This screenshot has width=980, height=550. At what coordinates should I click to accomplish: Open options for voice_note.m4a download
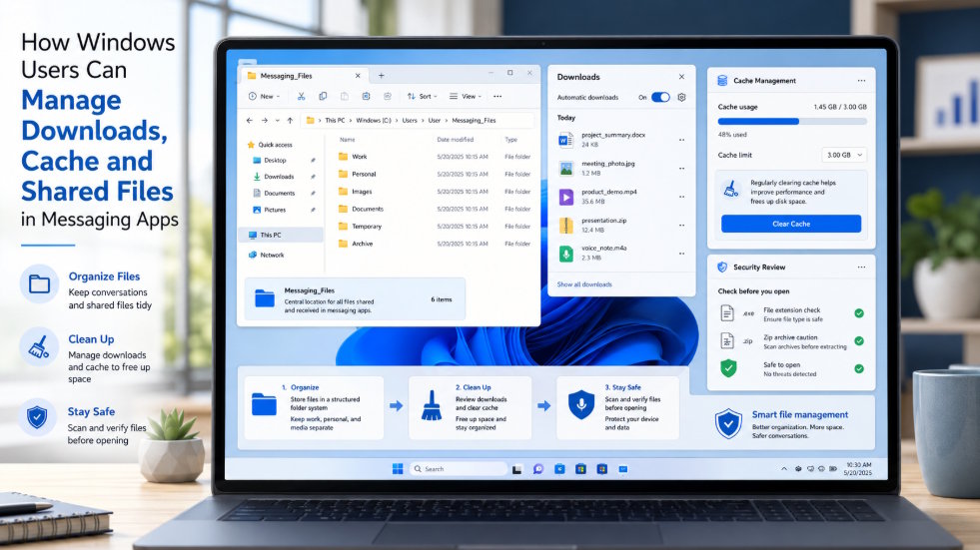(x=682, y=254)
